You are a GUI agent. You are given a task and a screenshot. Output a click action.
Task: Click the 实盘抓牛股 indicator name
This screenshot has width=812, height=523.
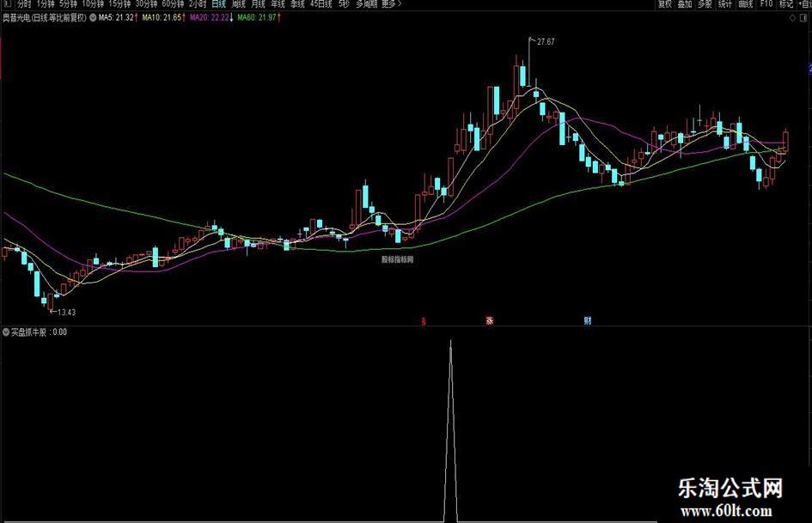28,332
